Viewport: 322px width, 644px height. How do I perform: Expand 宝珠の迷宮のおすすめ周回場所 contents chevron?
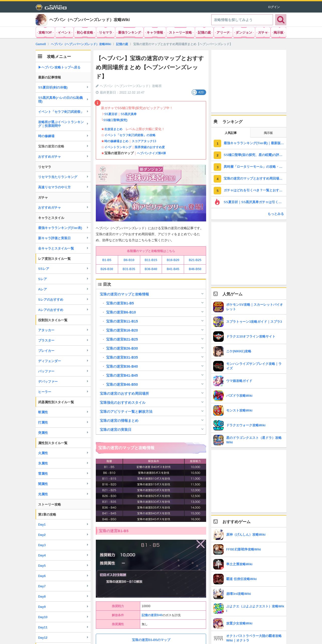202,393
